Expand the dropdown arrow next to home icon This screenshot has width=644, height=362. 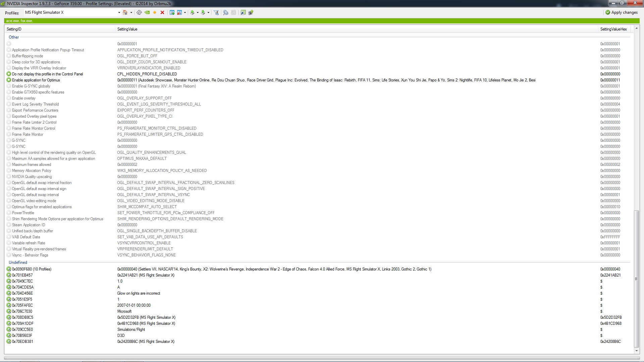[131, 13]
